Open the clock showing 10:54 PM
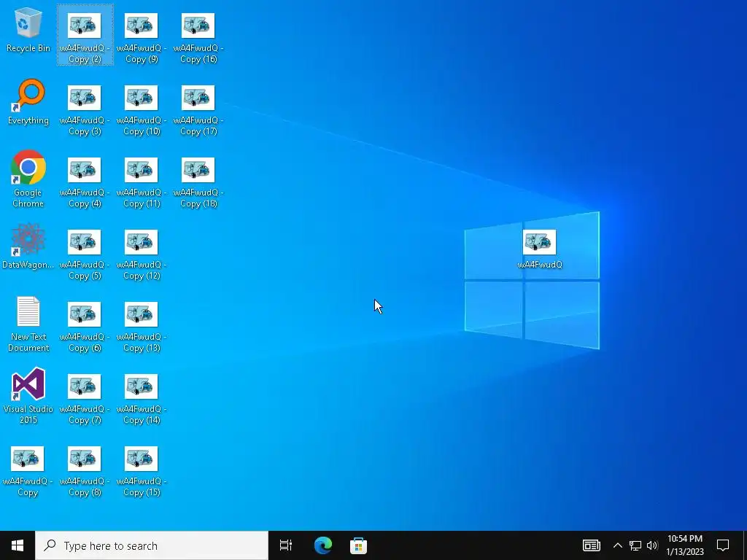The height and width of the screenshot is (560, 747). click(684, 545)
